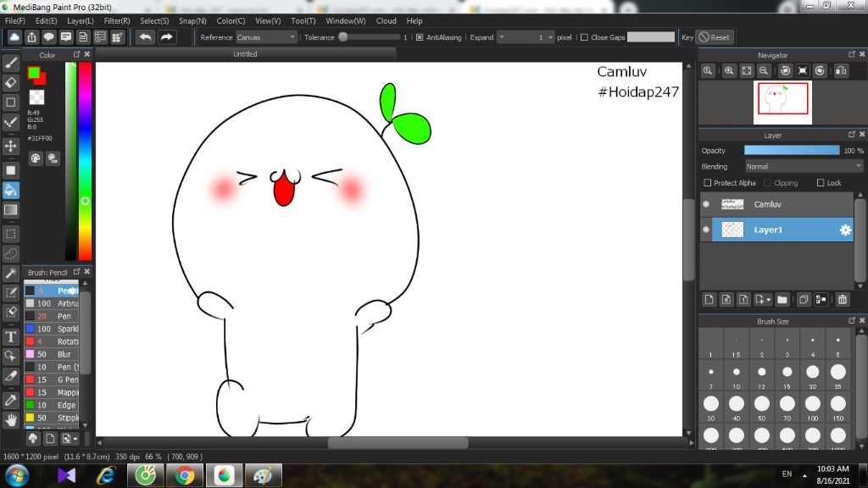Screen dimensions: 868x488
Task: Delete layer with trash icon
Action: pos(843,299)
